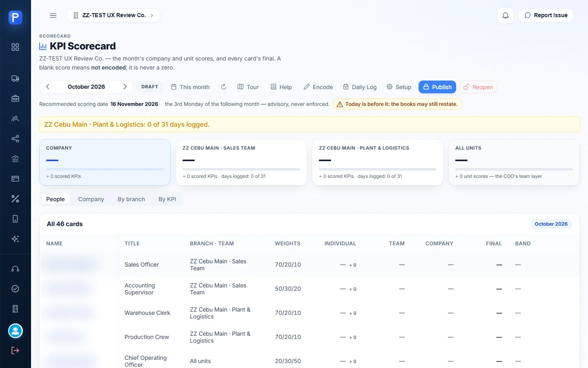Viewport: 588px width, 368px height.
Task: Open Help from the toolbar
Action: [x=281, y=87]
